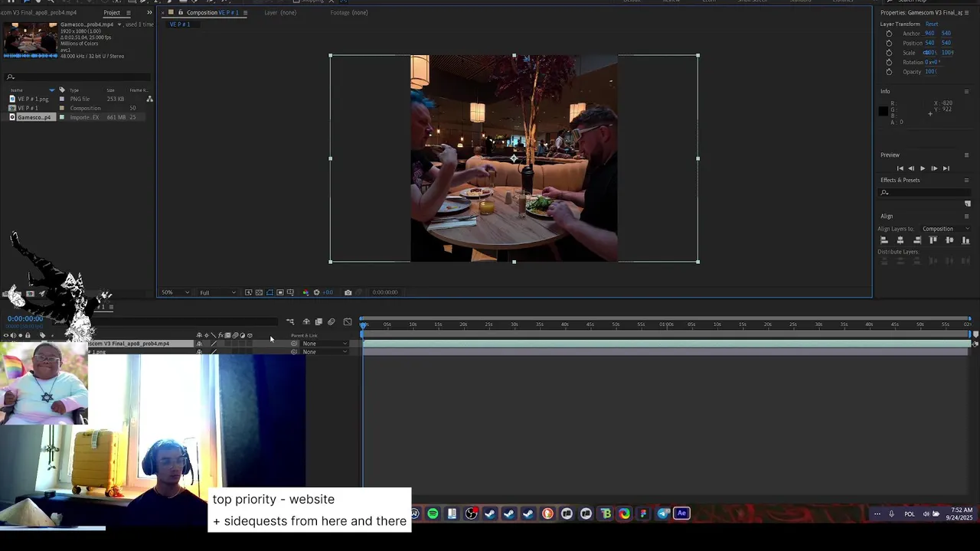Image resolution: width=980 pixels, height=551 pixels.
Task: Jump to last frame in Preview
Action: click(x=946, y=168)
